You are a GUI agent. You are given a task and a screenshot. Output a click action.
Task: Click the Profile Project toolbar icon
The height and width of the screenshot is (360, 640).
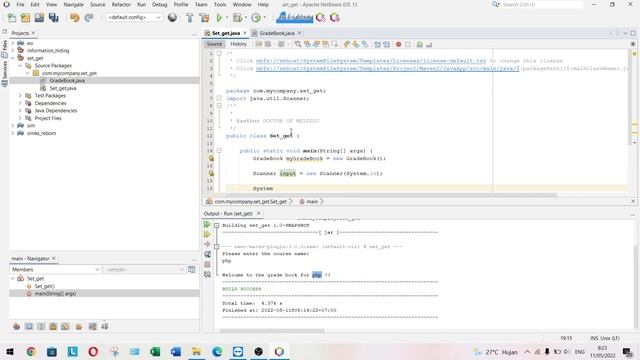tap(256, 18)
